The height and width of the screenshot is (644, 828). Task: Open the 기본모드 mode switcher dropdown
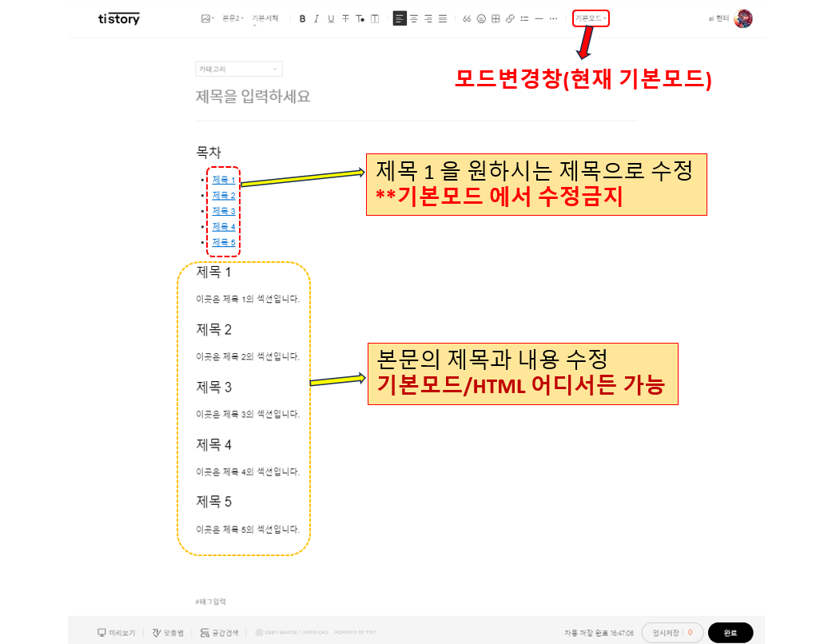coord(589,18)
